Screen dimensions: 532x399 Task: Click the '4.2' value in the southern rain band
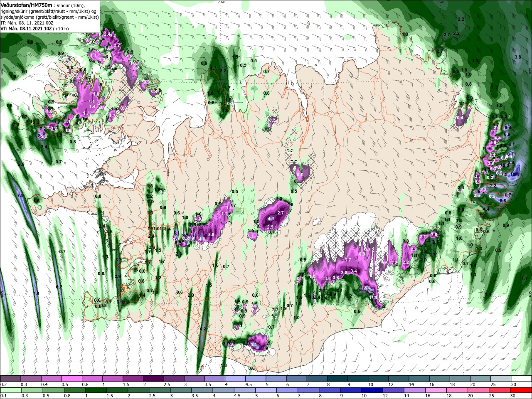pyautogui.click(x=203, y=328)
